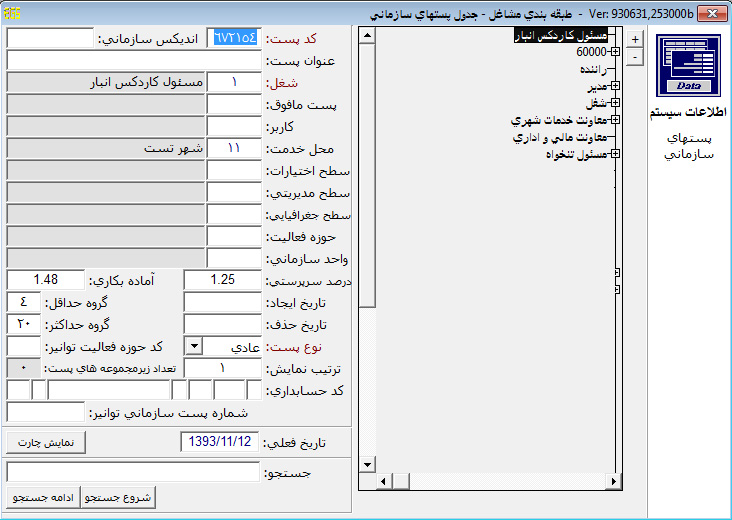Expand the 60000 tree node
The height and width of the screenshot is (520, 732).
pyautogui.click(x=615, y=52)
